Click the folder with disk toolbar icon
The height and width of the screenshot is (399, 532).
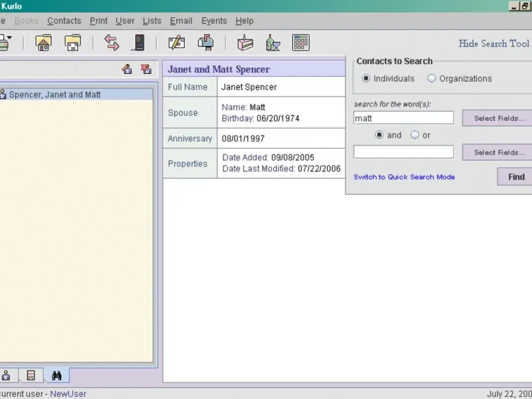tap(72, 43)
